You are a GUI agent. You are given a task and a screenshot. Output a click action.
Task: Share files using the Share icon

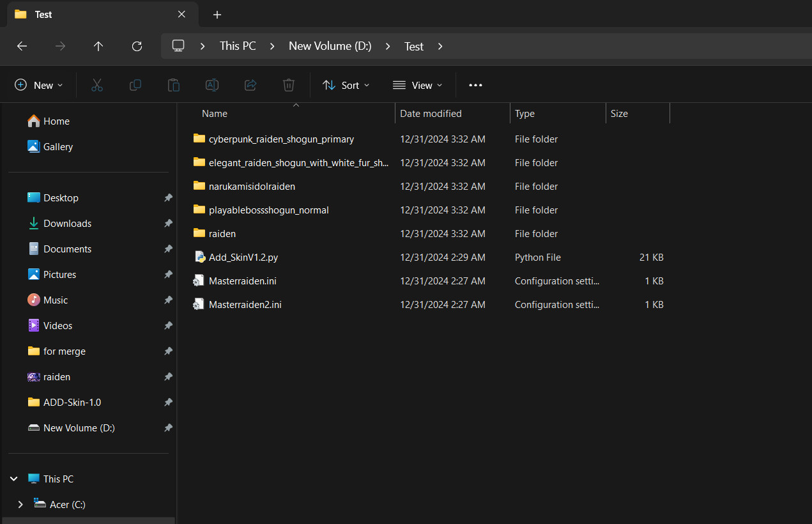click(250, 84)
